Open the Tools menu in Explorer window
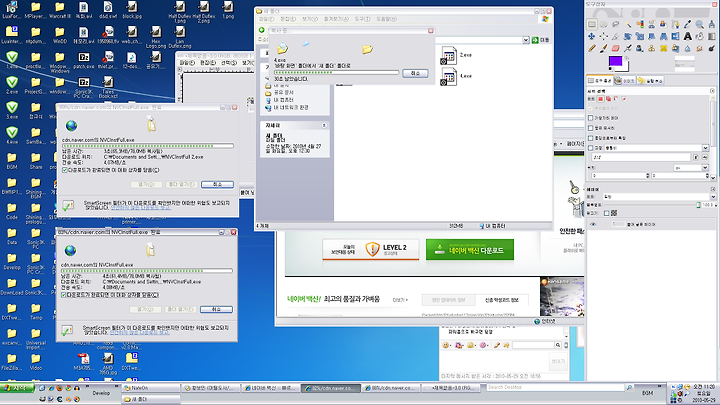This screenshot has height=405, width=720. tap(362, 19)
